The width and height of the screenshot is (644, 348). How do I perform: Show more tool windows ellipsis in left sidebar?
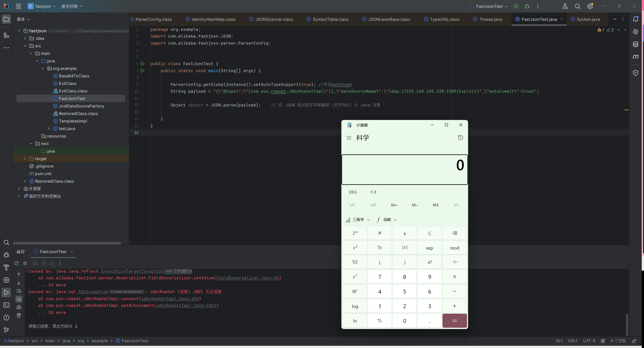point(6,48)
